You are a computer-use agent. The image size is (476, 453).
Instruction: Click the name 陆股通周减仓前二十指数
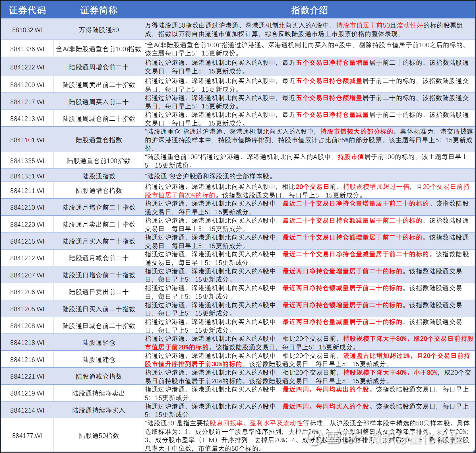99,119
